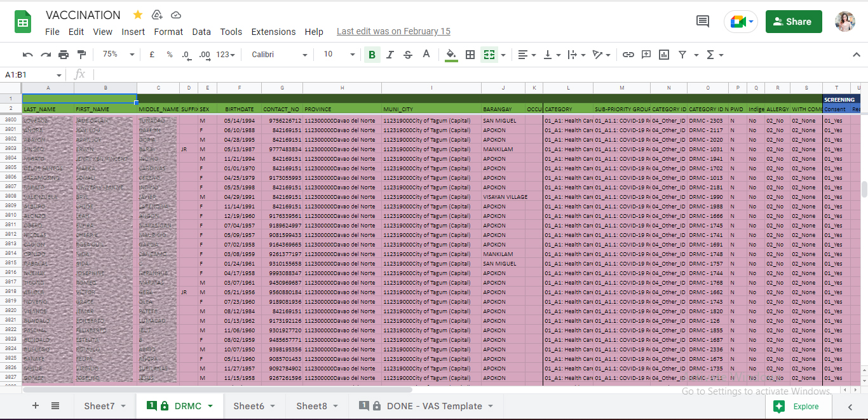
Task: Open vertical align dropdown
Action: [x=552, y=55]
